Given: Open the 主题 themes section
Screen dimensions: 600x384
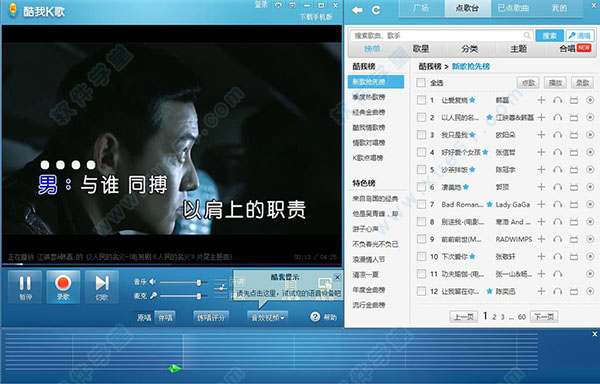Looking at the screenshot, I should coord(518,49).
